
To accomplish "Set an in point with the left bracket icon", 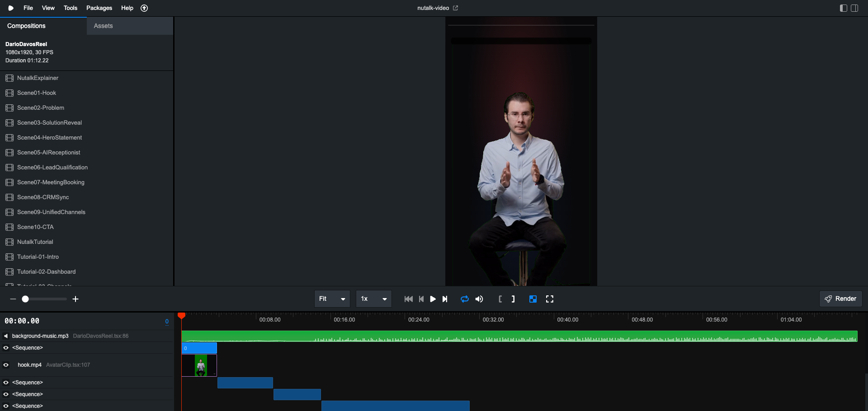I will coord(500,299).
